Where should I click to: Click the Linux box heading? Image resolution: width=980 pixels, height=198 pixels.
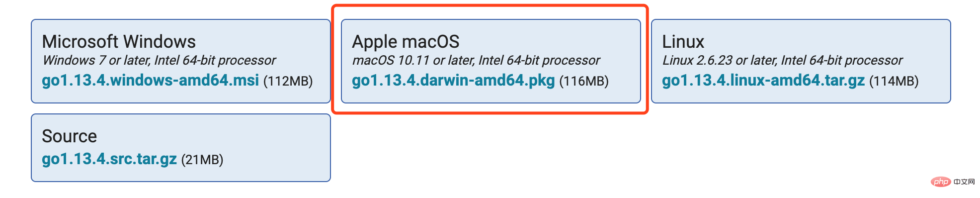coord(683,41)
